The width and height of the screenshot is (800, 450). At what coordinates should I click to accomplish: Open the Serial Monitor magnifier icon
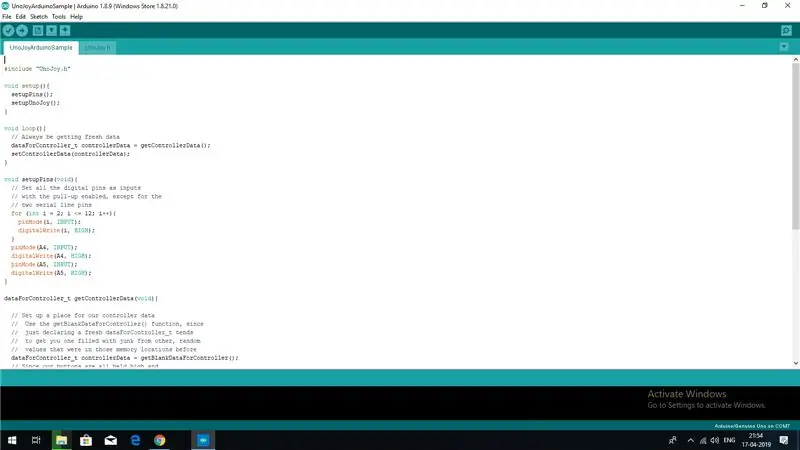786,31
